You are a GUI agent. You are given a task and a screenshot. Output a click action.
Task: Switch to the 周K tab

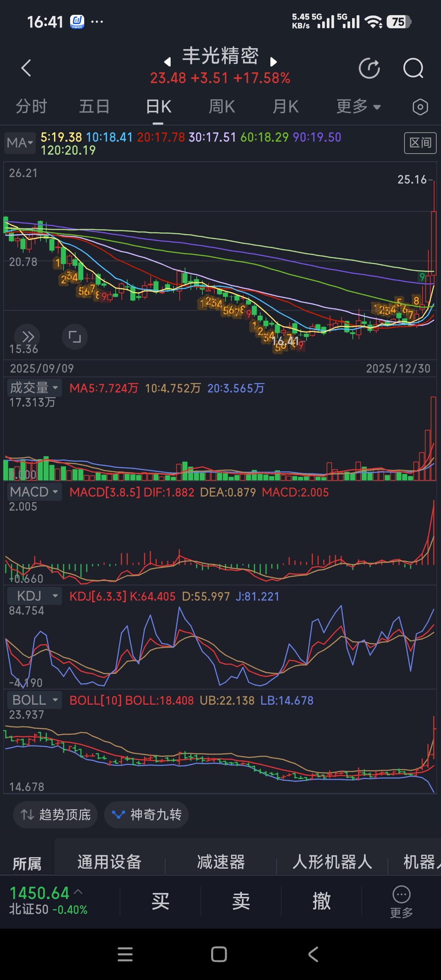222,107
